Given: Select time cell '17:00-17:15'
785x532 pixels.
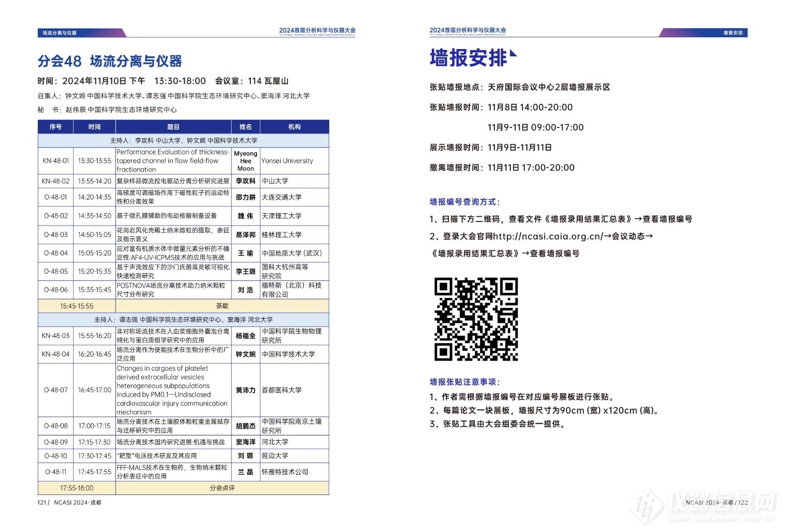Looking at the screenshot, I should (95, 426).
